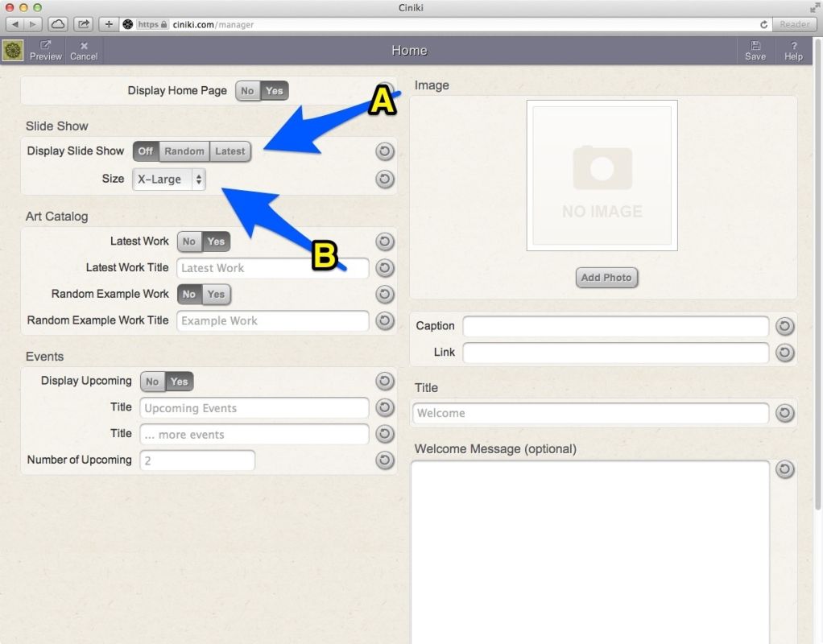Reset the Display Upcoming events toggle
The image size is (823, 644).
(385, 381)
